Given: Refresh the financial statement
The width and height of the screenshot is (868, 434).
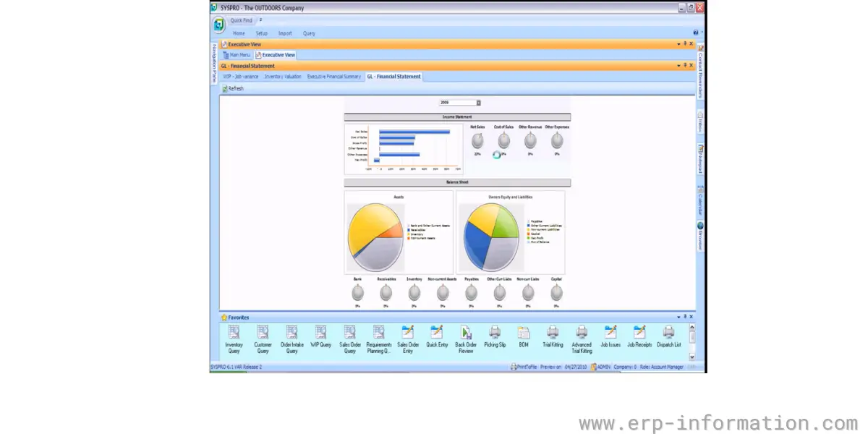Looking at the screenshot, I should tap(233, 89).
